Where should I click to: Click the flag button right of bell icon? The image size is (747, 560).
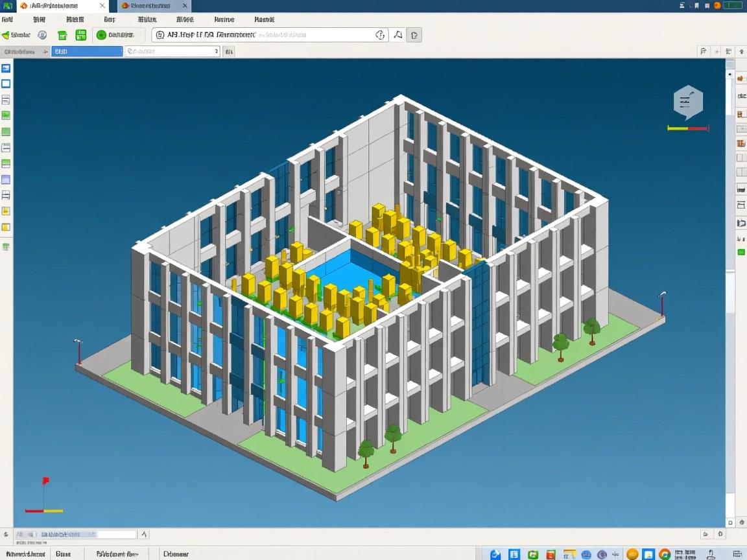pos(414,35)
